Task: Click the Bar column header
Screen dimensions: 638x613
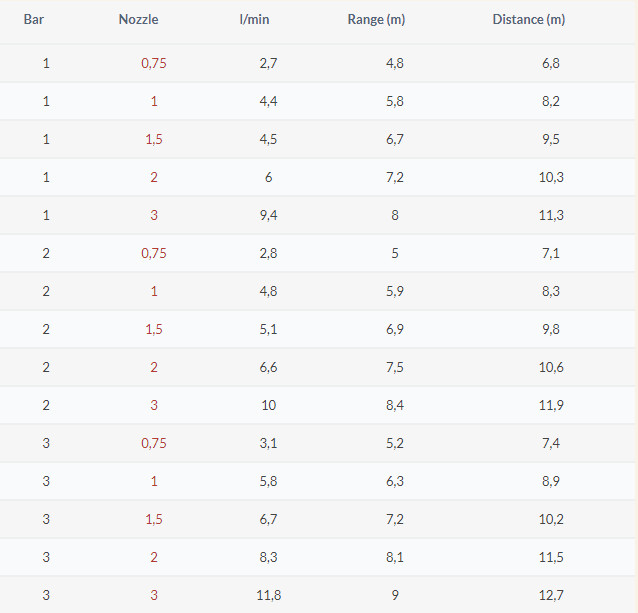Action: tap(34, 20)
